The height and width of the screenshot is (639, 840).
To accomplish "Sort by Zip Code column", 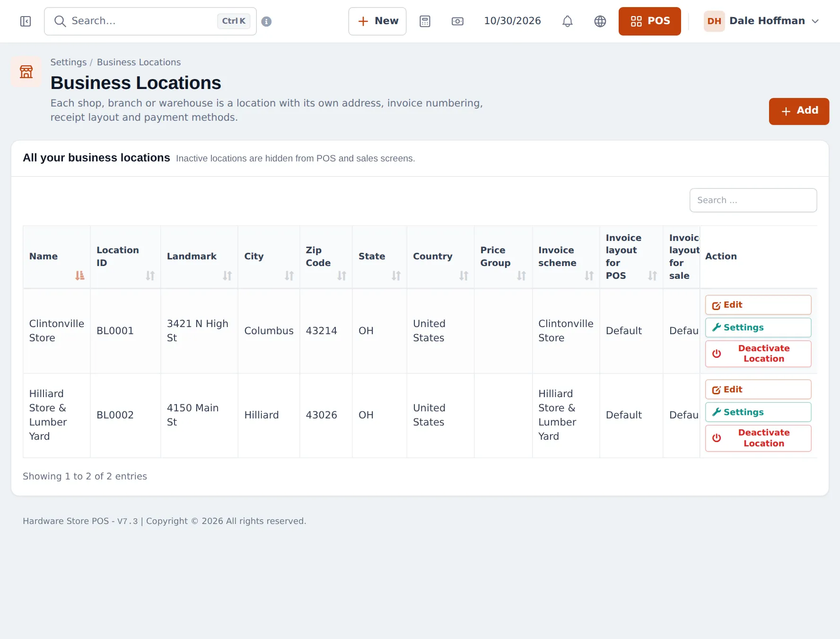I will click(x=326, y=257).
